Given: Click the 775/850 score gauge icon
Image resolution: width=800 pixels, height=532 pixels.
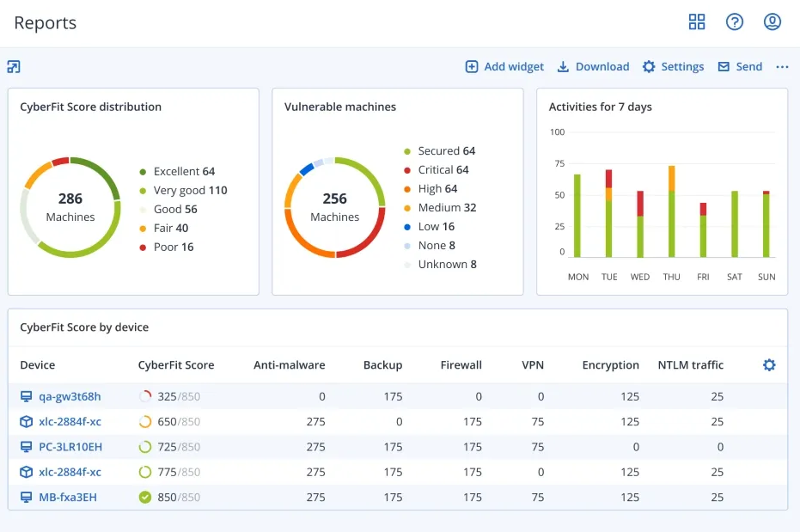Looking at the screenshot, I should tap(145, 473).
